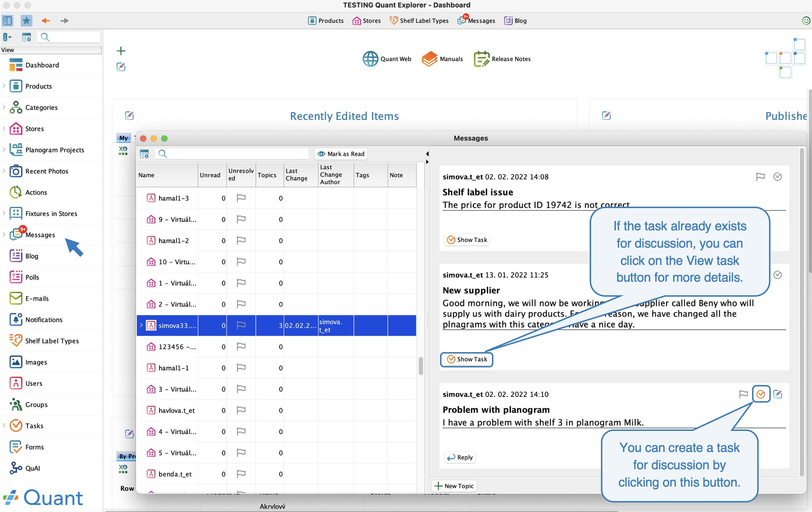Open Stores from the top toolbar
The height and width of the screenshot is (512, 812).
tap(366, 20)
